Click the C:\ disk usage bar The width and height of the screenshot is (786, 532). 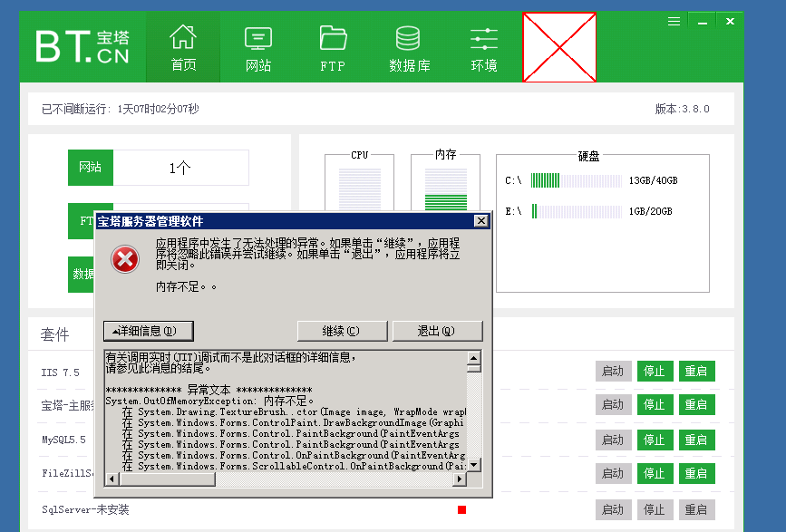pyautogui.click(x=577, y=180)
